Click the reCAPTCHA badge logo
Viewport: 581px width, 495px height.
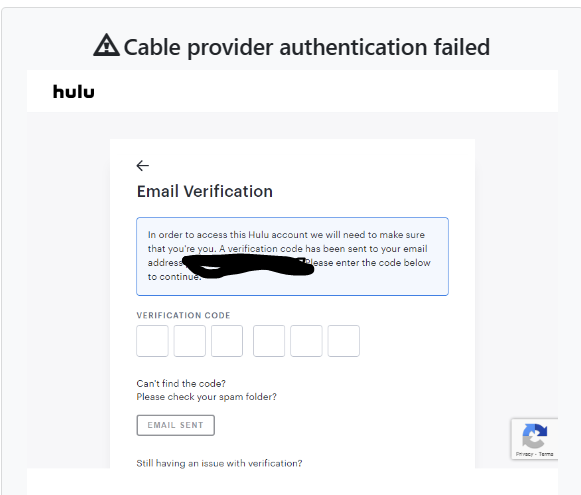(x=534, y=436)
